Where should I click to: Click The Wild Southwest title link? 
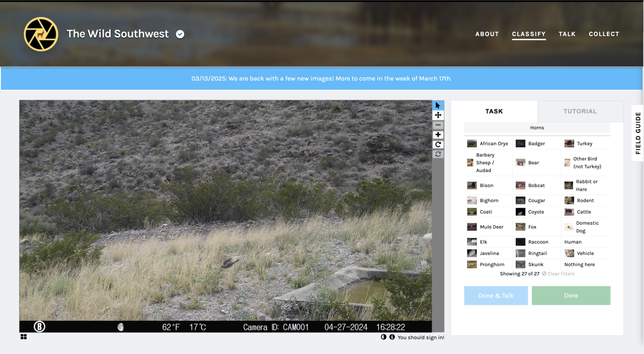118,34
